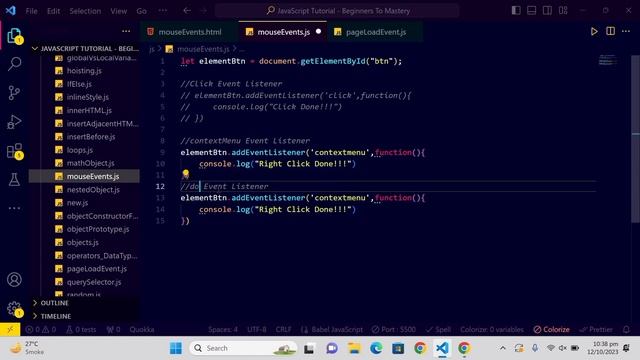This screenshot has width=640, height=360.
Task: Open the File menu
Action: 31,11
